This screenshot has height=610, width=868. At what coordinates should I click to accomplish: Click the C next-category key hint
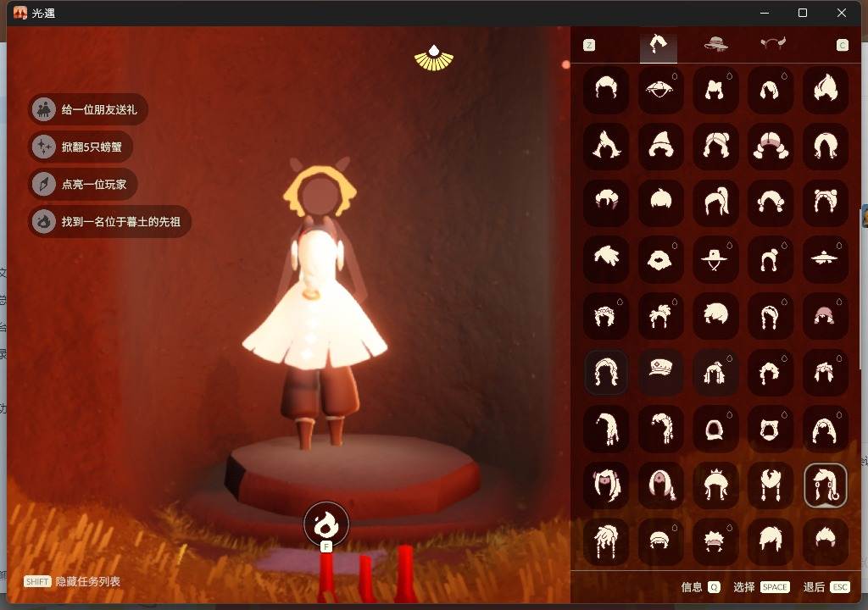tap(842, 46)
